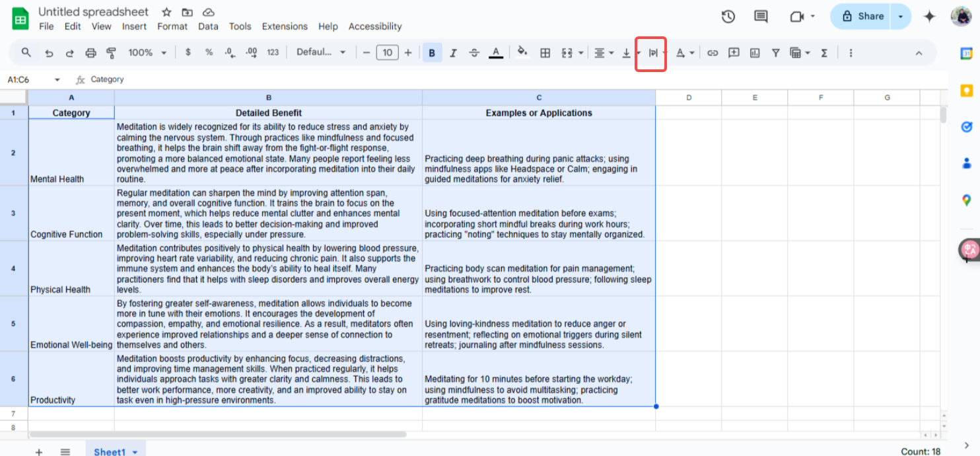Screen dimensions: 980x456
Task: Expand the name box dropdown arrow
Action: tap(57, 80)
